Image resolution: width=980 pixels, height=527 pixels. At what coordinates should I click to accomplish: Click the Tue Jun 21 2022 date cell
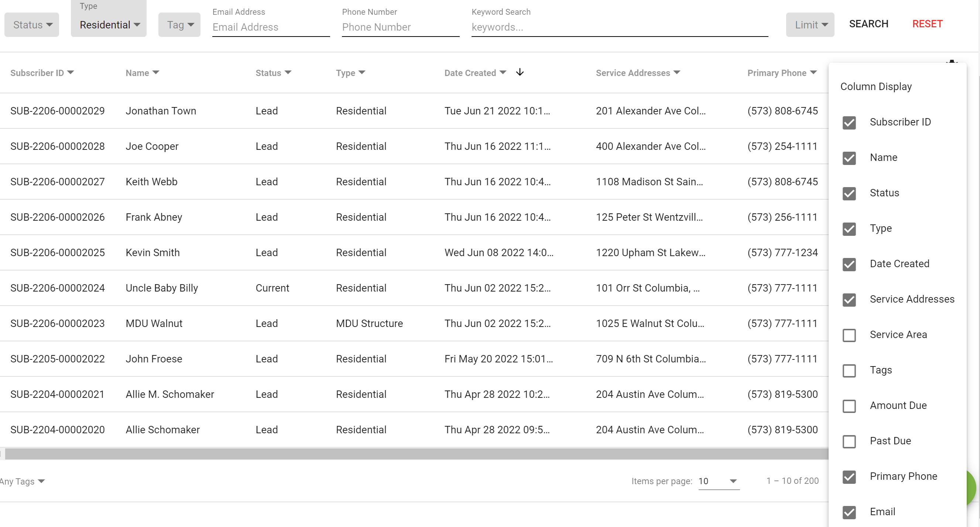(x=497, y=111)
